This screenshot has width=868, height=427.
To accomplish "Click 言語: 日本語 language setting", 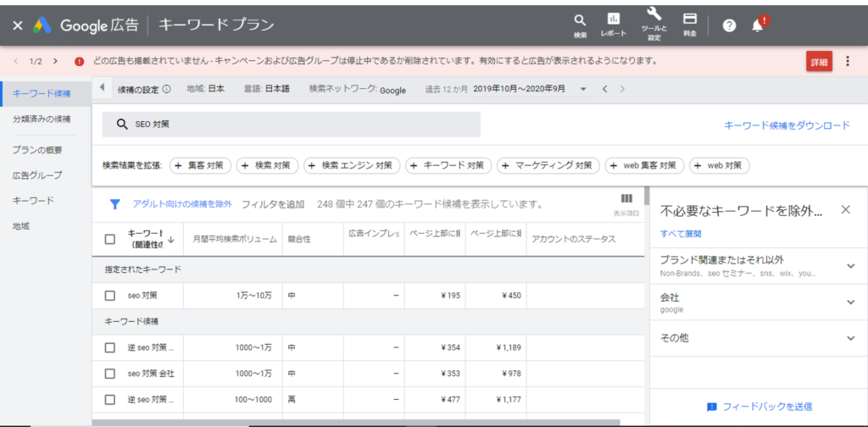I will coord(267,89).
